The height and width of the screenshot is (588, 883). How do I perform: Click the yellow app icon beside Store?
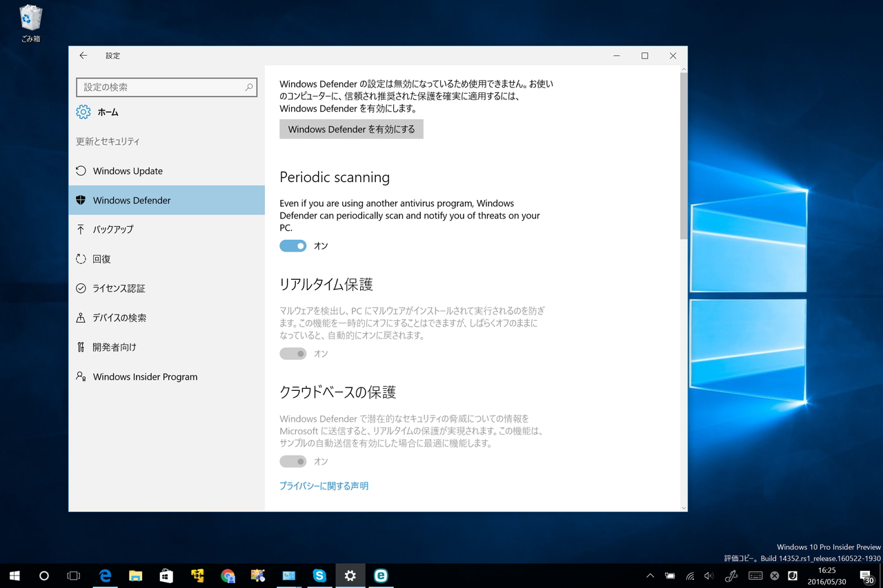(x=197, y=576)
